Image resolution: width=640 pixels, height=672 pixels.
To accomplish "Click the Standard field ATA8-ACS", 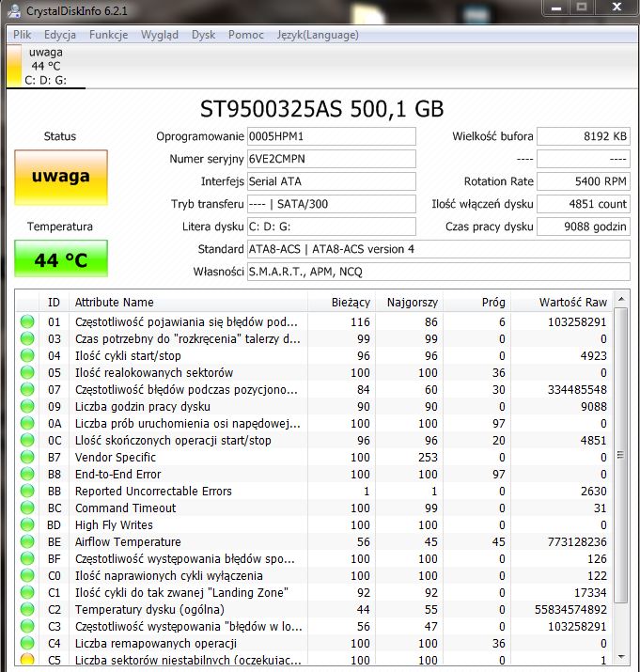I will (x=439, y=249).
